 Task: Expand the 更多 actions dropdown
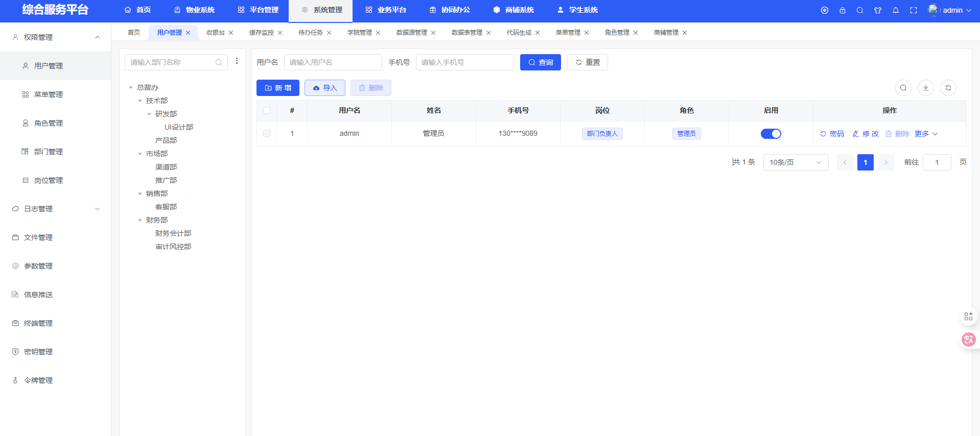[926, 134]
